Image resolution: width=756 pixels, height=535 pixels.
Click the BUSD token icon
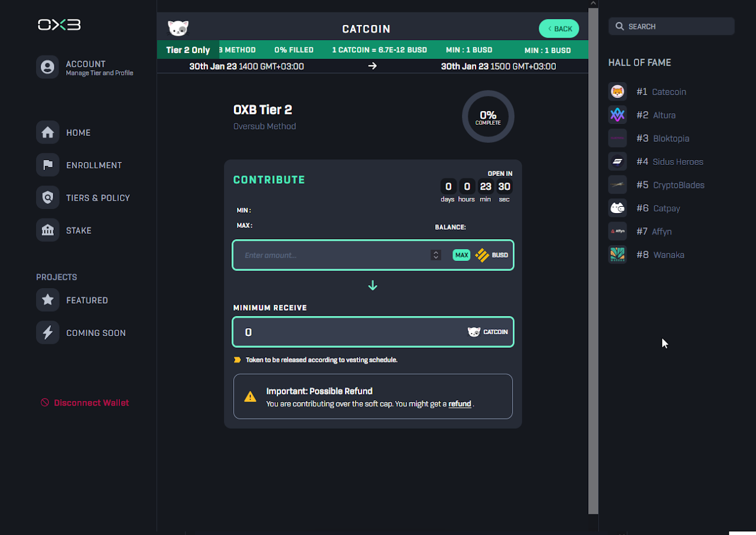pyautogui.click(x=482, y=255)
